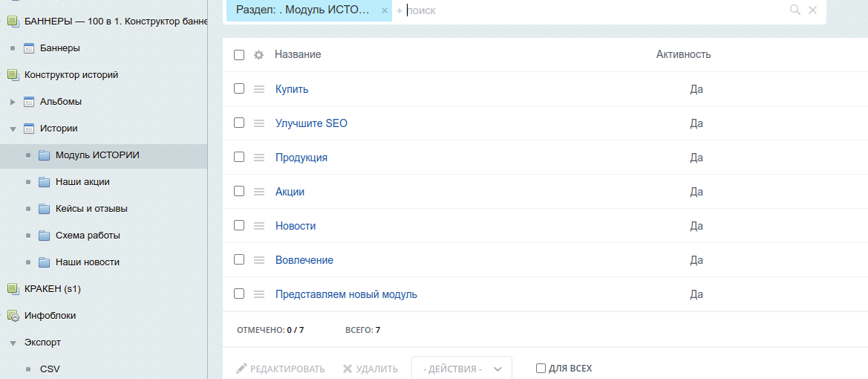Select Схема работы section in tree
The height and width of the screenshot is (379, 868).
click(x=88, y=236)
